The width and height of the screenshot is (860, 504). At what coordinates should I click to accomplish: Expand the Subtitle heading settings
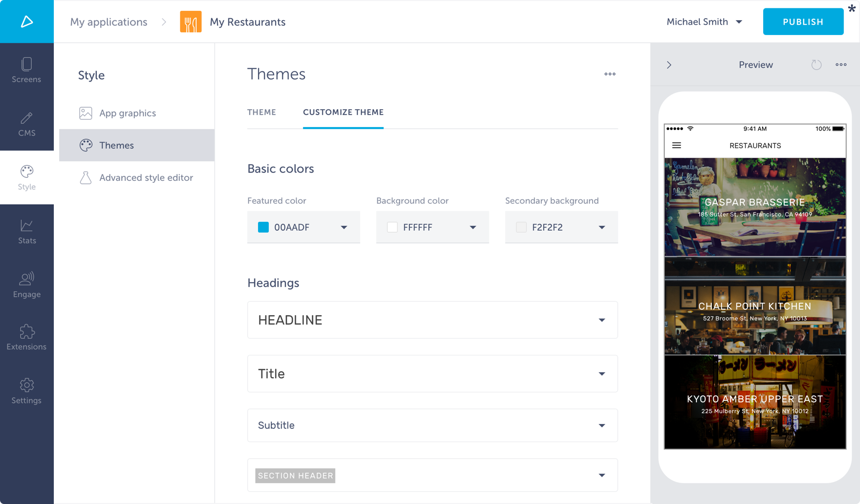tap(602, 425)
